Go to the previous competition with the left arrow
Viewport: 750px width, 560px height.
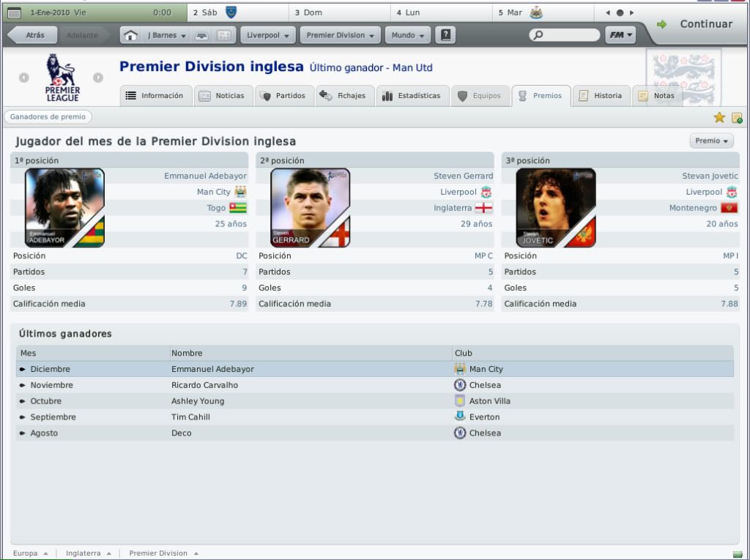[24, 78]
